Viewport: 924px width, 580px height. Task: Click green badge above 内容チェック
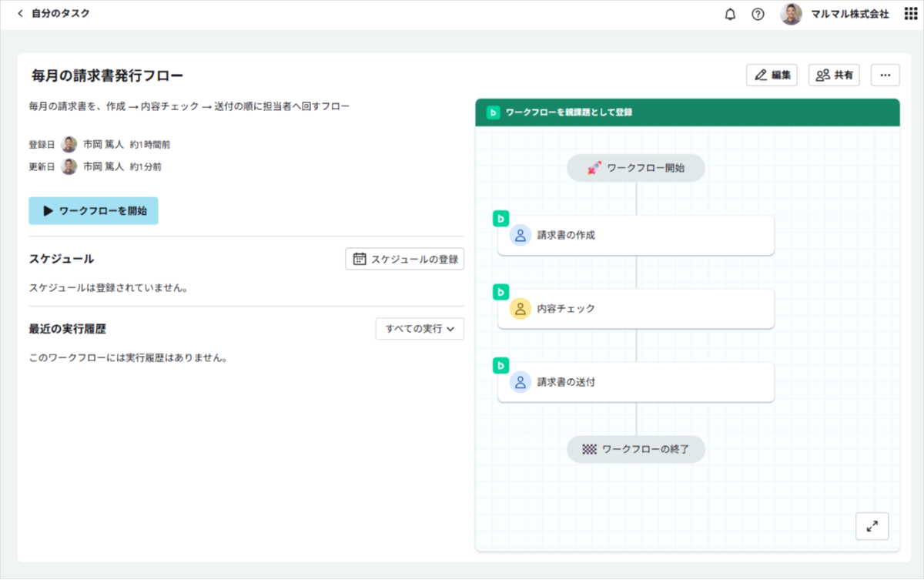click(500, 292)
